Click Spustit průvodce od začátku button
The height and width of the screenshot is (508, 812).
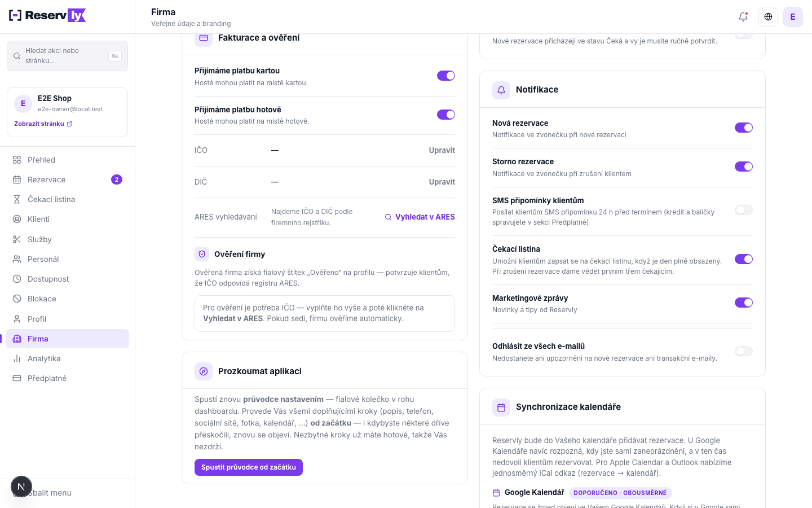point(249,467)
